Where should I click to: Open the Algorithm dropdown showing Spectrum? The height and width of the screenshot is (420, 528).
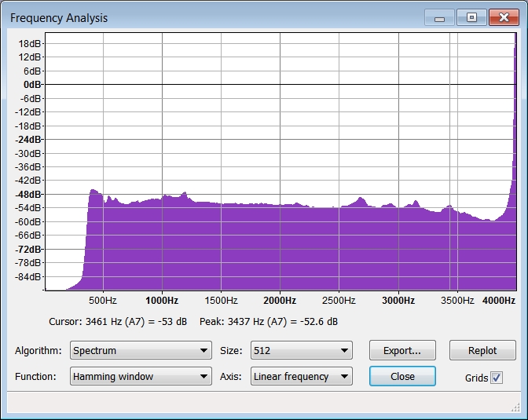click(x=141, y=351)
